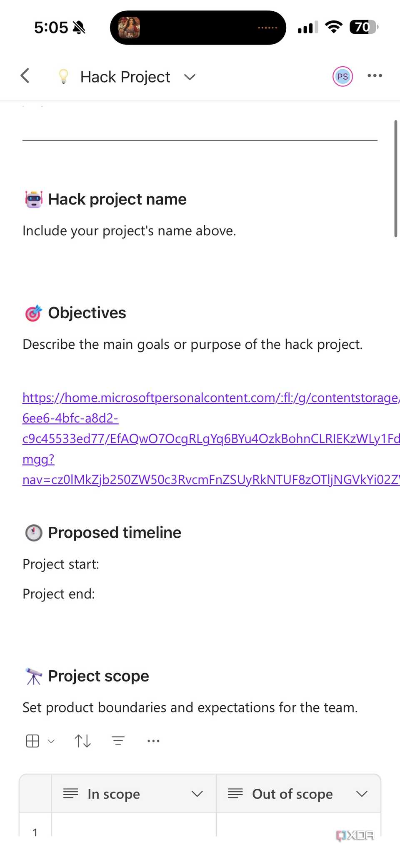400x868 pixels.
Task: Select the sort icon above the table
Action: point(82,740)
